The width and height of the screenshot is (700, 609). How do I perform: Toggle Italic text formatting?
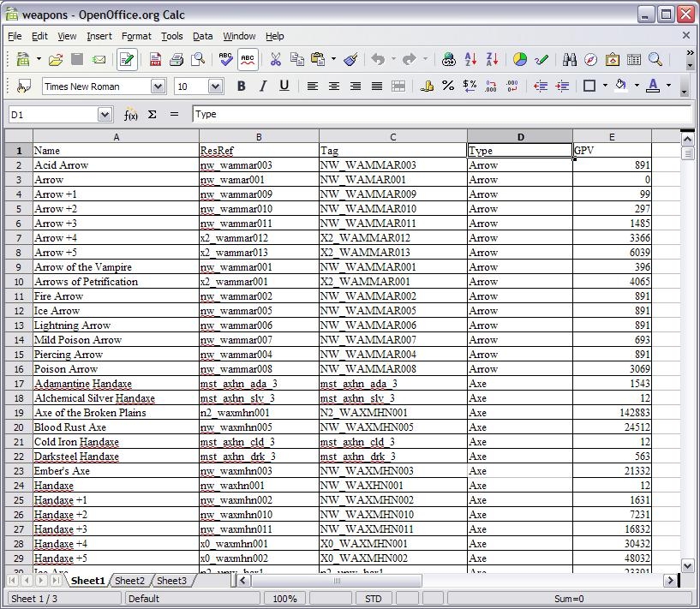263,86
